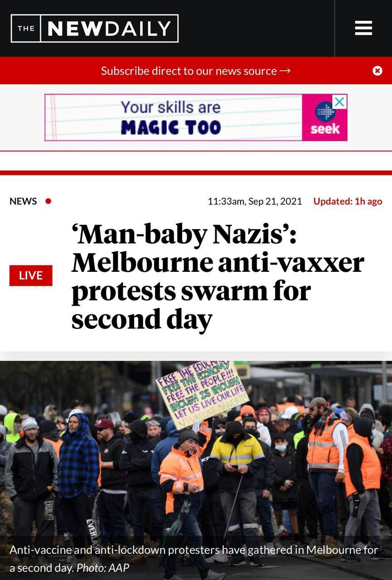This screenshot has height=580, width=392.
Task: Click the 'Your skills are MAGIC TOO' ad
Action: click(196, 117)
